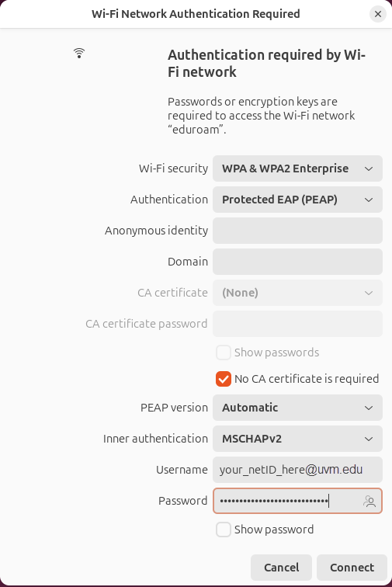Focus the Anonymous identity field
The image size is (392, 587).
tap(297, 231)
